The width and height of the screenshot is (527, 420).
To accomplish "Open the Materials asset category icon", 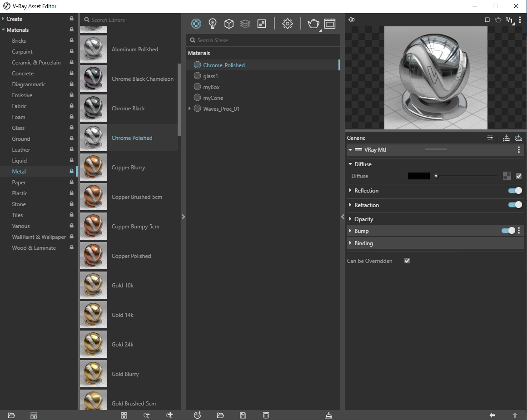I will pos(196,24).
